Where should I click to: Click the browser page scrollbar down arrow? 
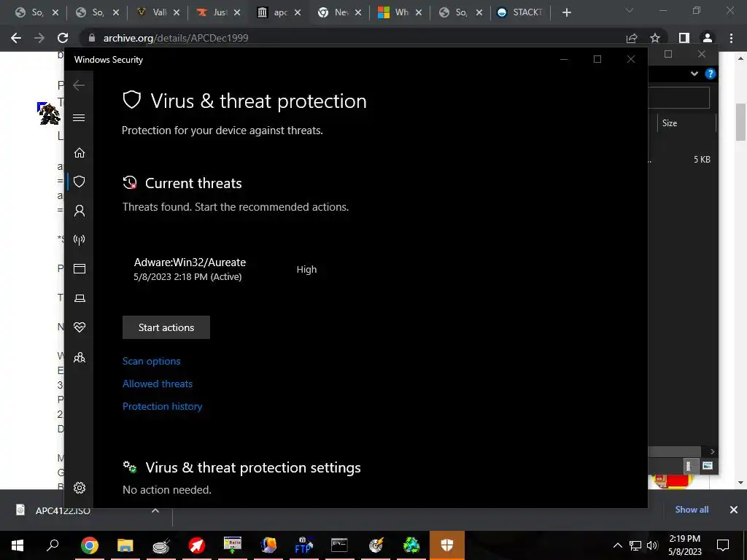point(741,483)
